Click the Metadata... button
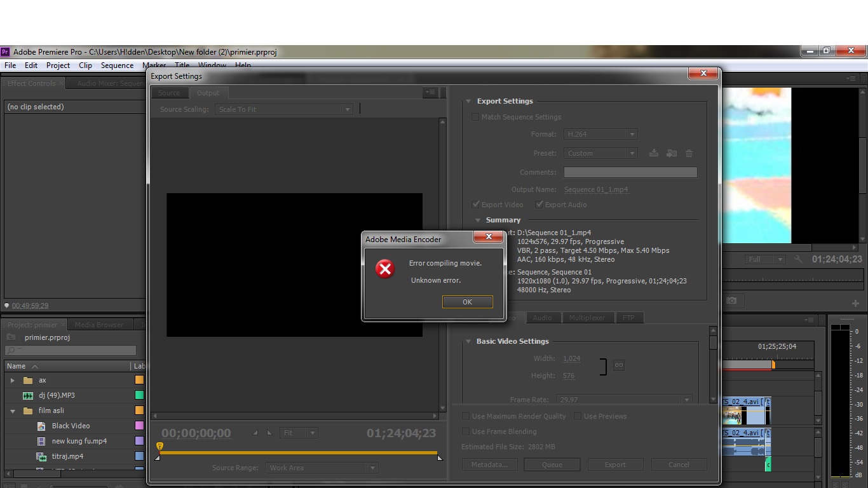 tap(489, 464)
